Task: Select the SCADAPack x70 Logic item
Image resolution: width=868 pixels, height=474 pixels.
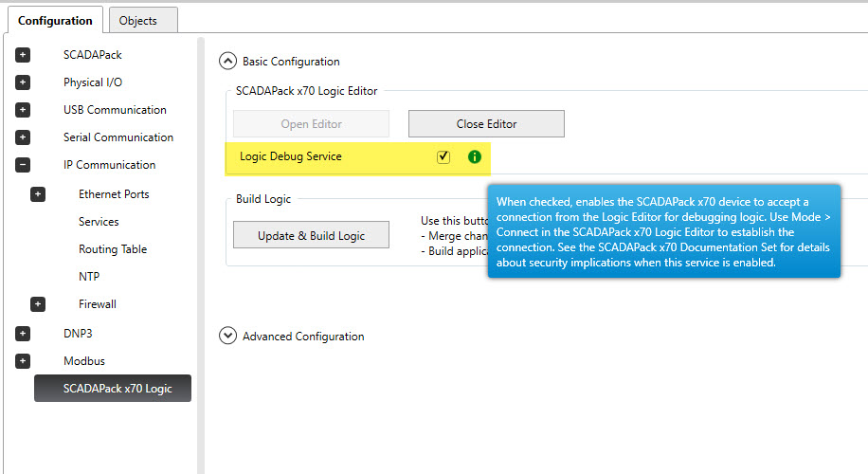Action: (113, 388)
